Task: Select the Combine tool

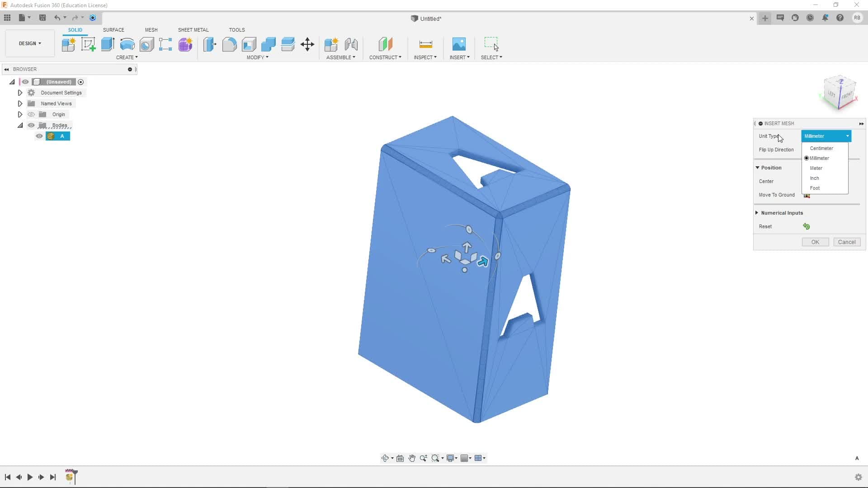Action: point(268,44)
